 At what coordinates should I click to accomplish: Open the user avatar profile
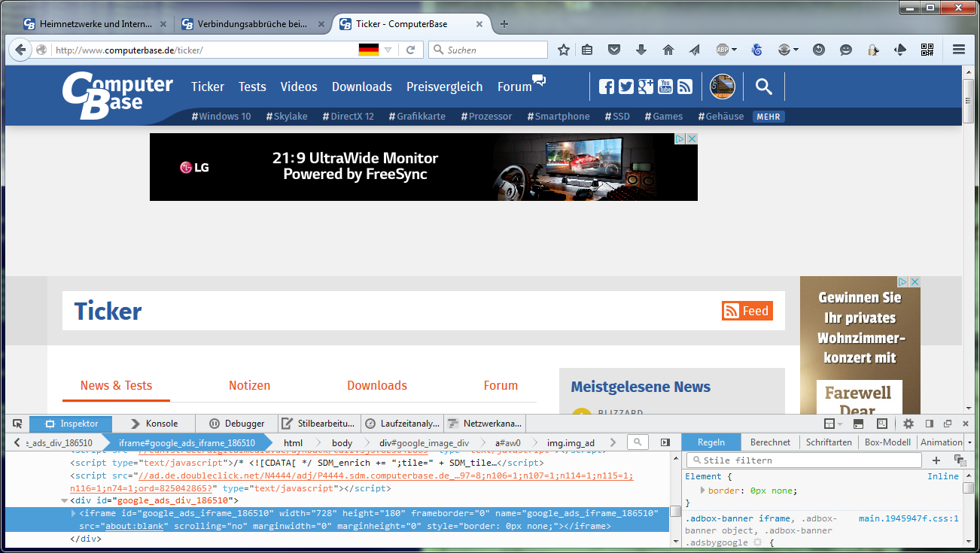point(723,87)
